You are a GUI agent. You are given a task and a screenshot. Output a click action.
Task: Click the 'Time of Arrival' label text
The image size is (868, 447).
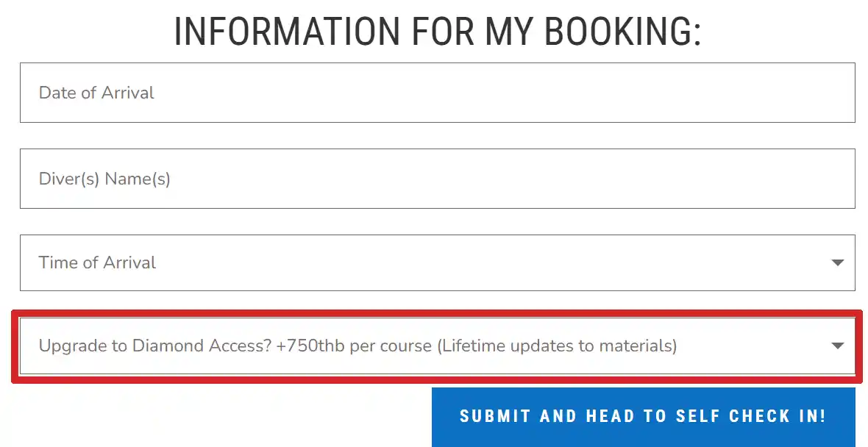coord(97,262)
